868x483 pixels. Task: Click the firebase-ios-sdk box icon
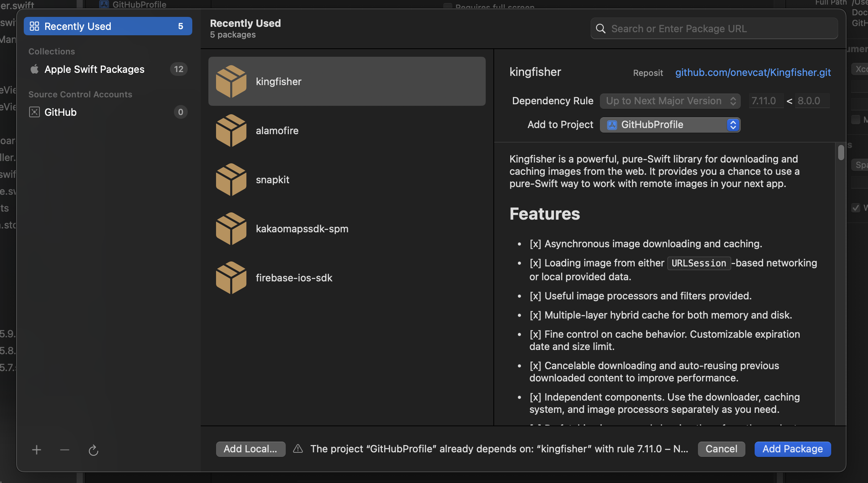(231, 278)
